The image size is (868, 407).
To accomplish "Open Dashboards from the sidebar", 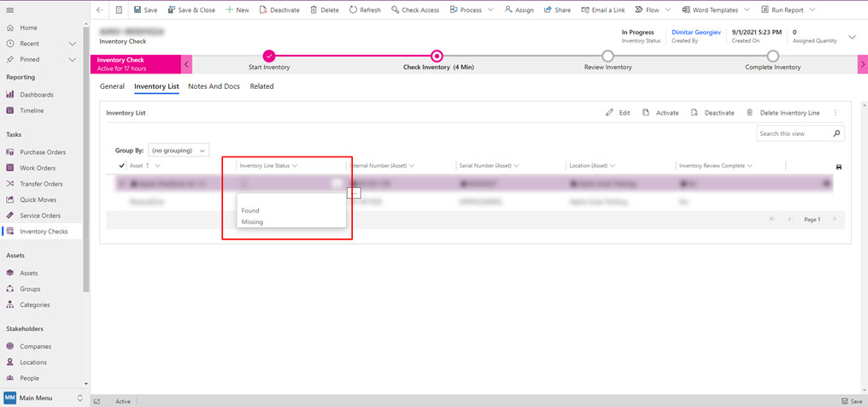I will [36, 95].
